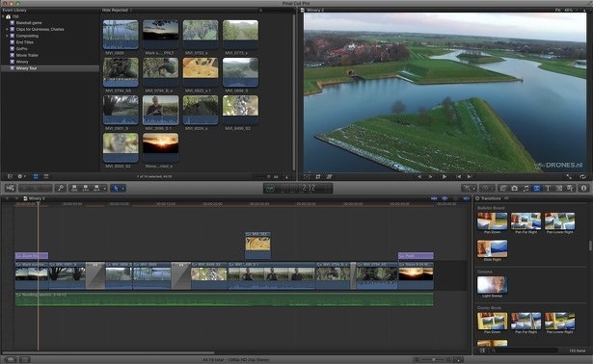Viewport: 593px width, 364px height.
Task: Choose the Select arrow tool
Action: coord(116,188)
